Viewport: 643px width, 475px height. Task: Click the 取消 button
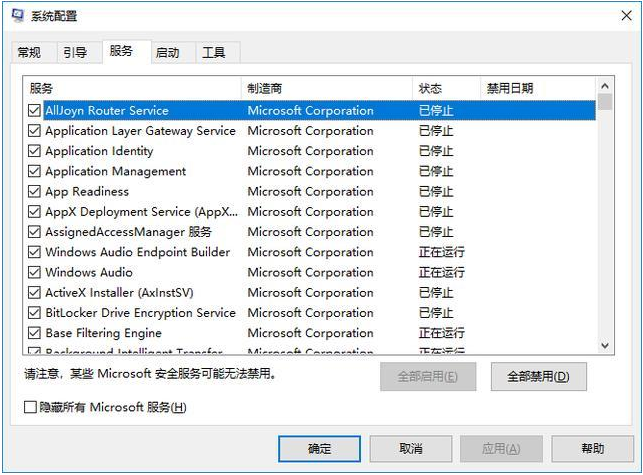(410, 449)
